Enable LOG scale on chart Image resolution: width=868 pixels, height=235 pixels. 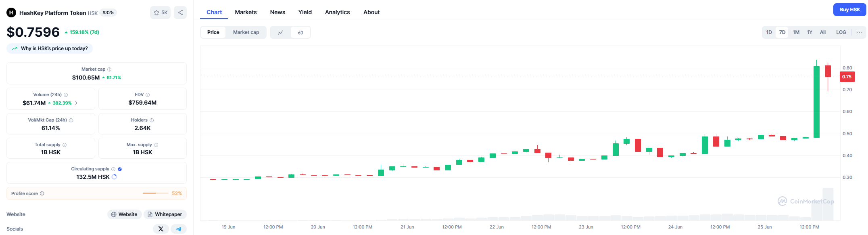841,32
